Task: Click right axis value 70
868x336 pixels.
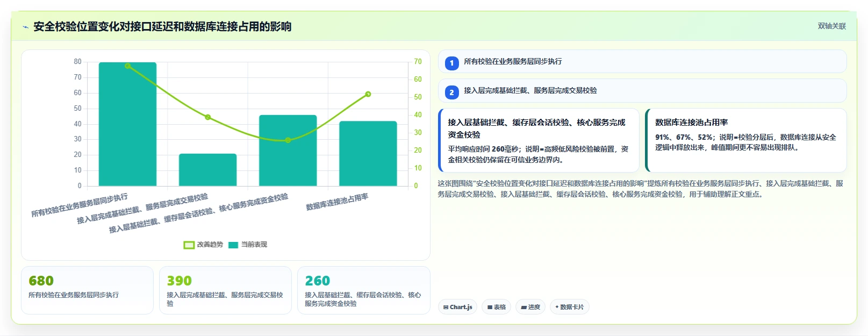Action: (x=418, y=62)
